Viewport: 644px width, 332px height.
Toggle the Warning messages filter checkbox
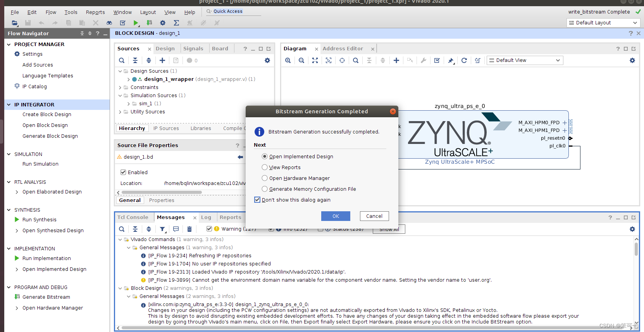(x=209, y=229)
